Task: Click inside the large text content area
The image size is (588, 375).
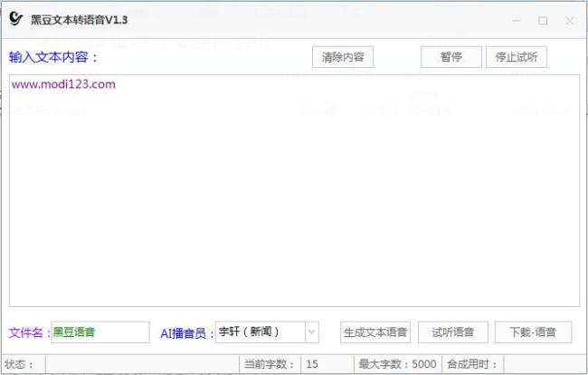Action: (x=294, y=191)
